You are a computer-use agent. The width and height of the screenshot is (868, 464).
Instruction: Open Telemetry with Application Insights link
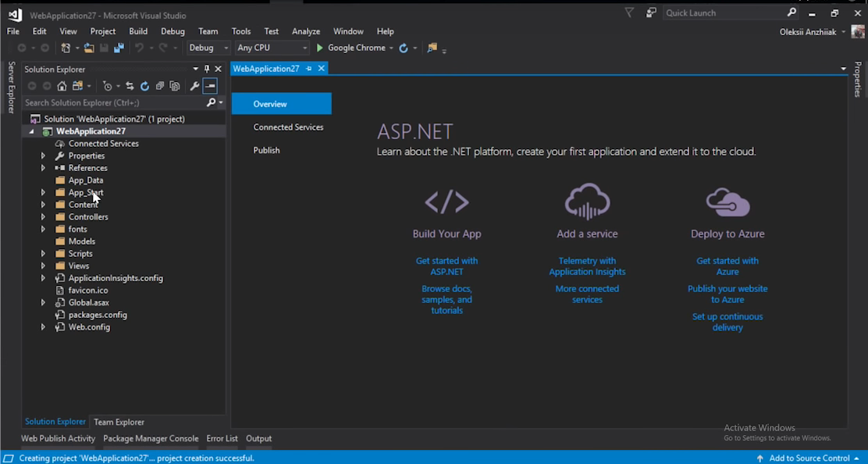(x=587, y=266)
